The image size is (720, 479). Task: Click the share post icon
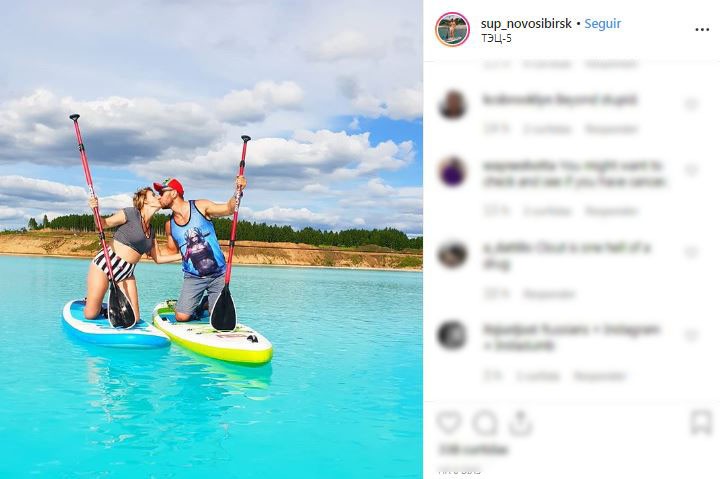[521, 423]
